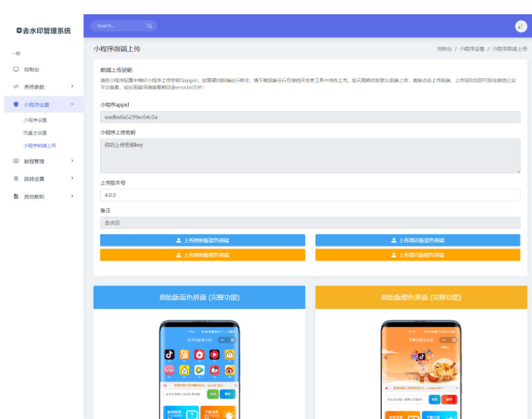Expand the 系统参数 submenu arrow
The image size is (532, 419).
click(72, 86)
